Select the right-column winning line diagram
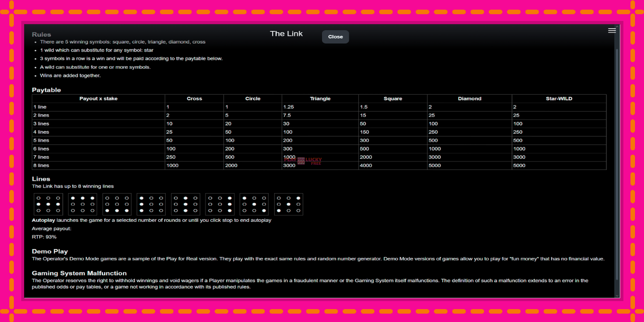644x322 pixels. coord(220,204)
